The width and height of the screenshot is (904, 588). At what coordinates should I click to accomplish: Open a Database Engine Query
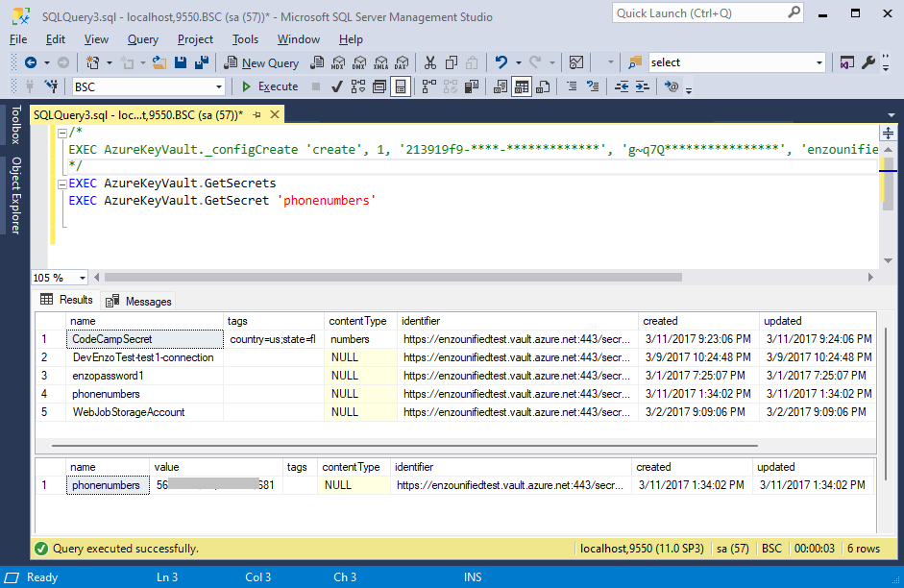[x=316, y=62]
